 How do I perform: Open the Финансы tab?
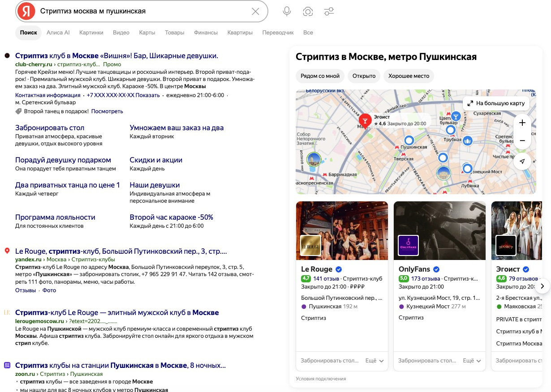206,33
